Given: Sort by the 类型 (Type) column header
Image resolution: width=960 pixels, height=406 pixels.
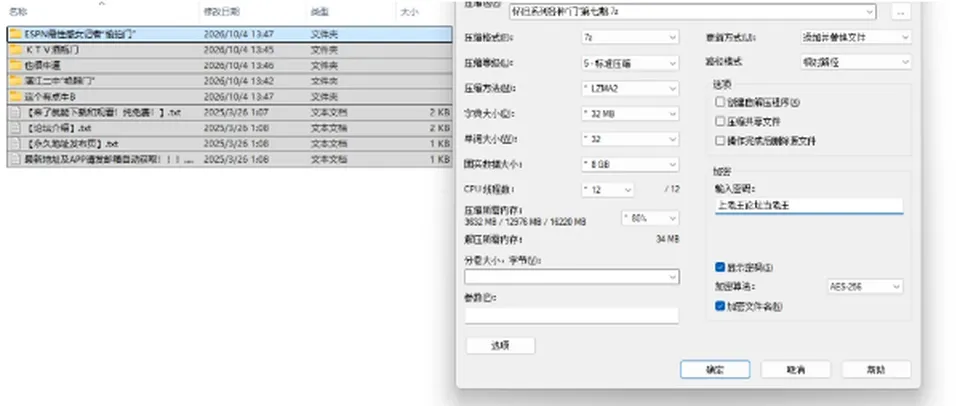Looking at the screenshot, I should 319,12.
